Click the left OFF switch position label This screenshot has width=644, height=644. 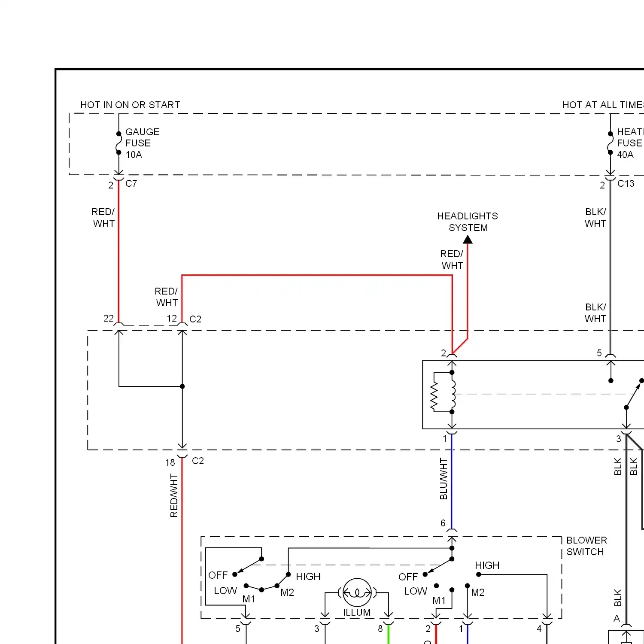point(218,575)
